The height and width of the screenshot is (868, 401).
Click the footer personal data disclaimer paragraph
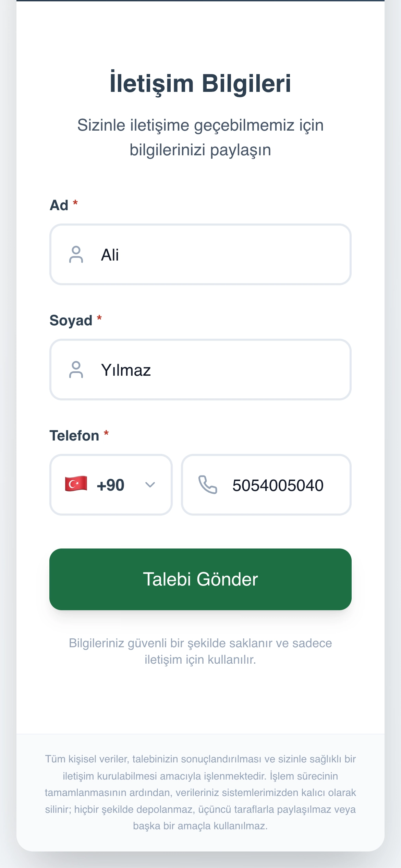200,792
